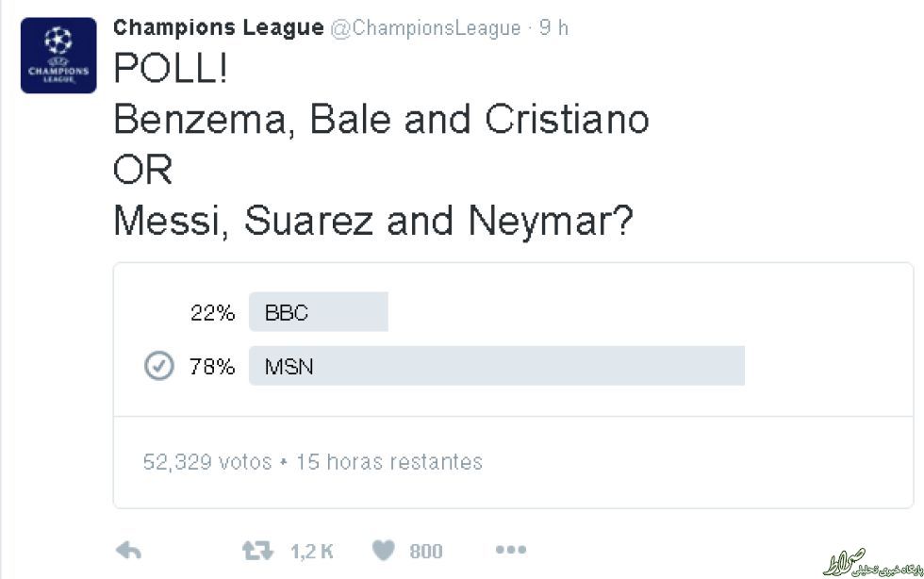
Task: Click the Messi, Suarez and Neymar line
Action: (373, 222)
